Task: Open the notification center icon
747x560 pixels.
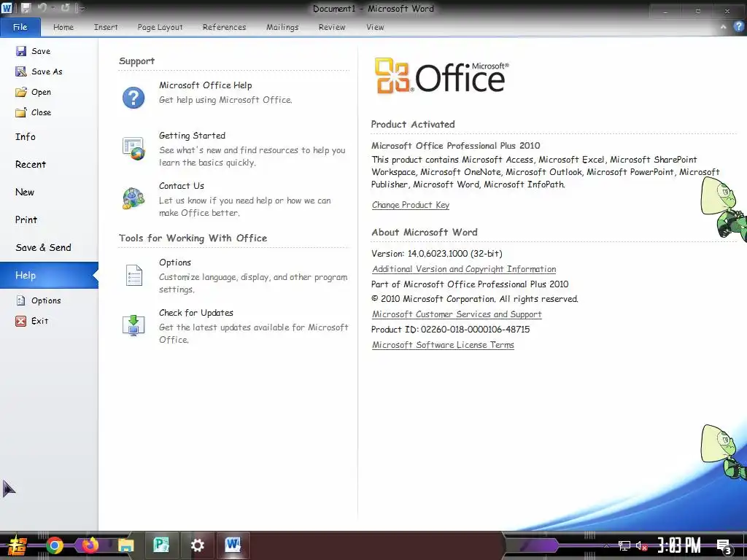Action: [x=724, y=547]
